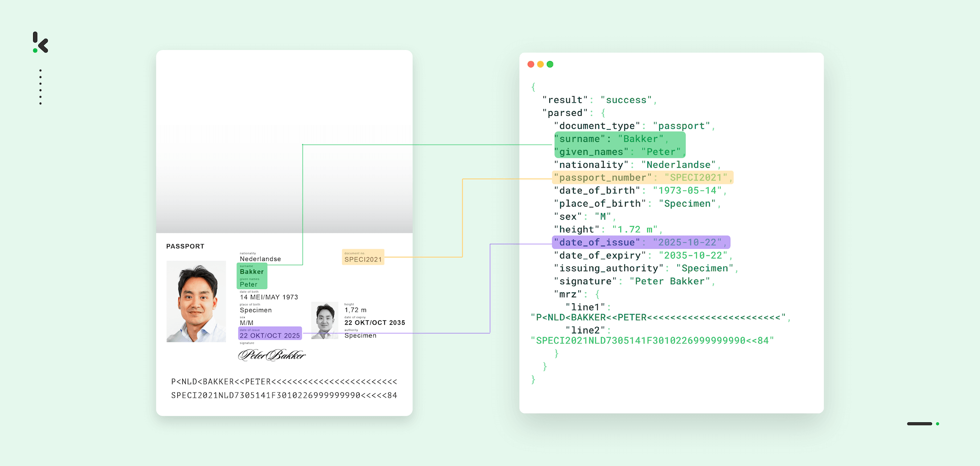Select the green highlighted "surname" JSON line
Image resolution: width=980 pixels, height=466 pixels.
pyautogui.click(x=611, y=139)
